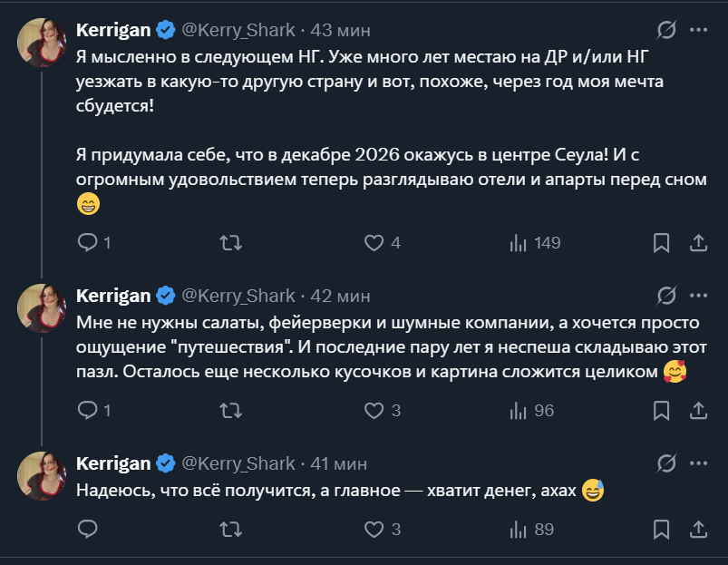This screenshot has height=565, width=728.
Task: Bookmark the second tweet in the thread
Action: tap(662, 411)
